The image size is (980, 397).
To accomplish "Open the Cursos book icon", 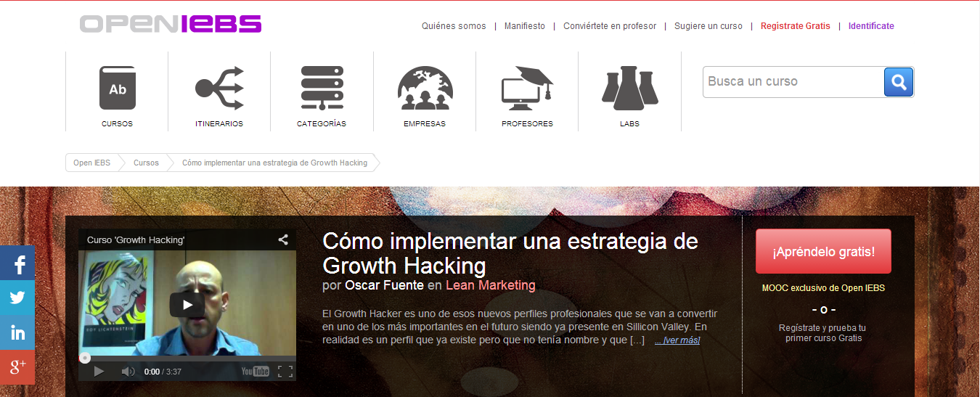I will 118,88.
